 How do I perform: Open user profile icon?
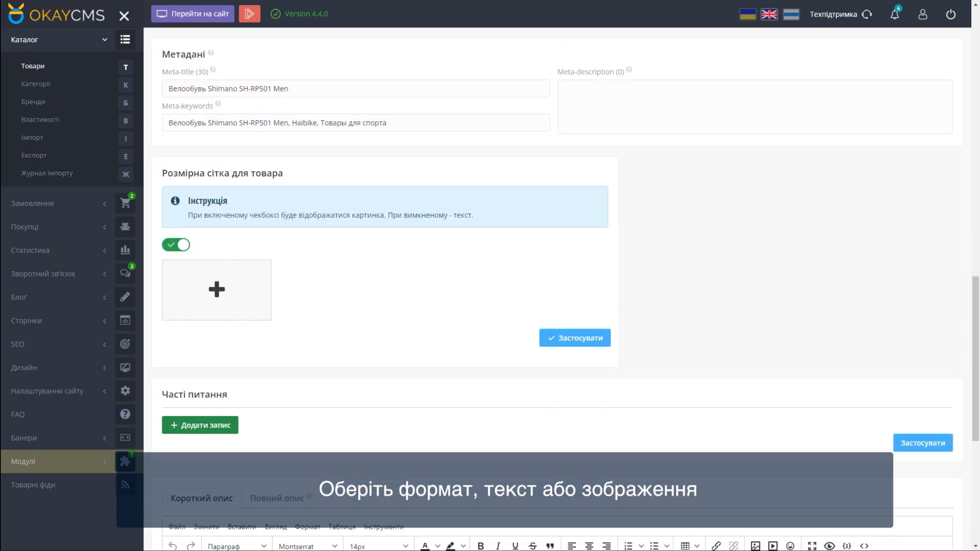(x=923, y=14)
